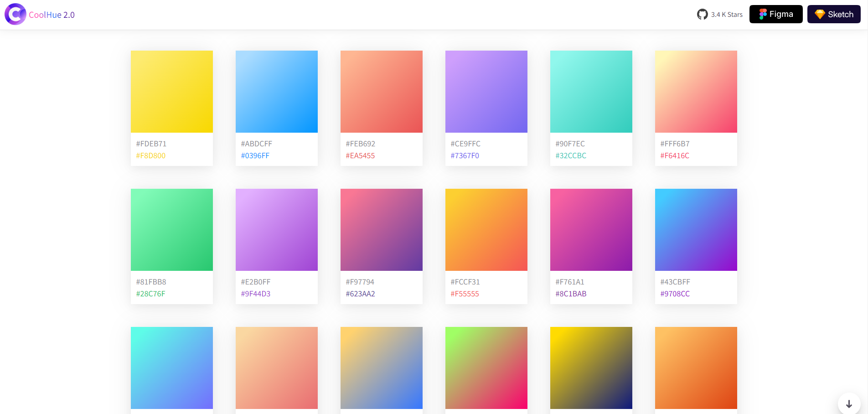Copy the #FCCF31 color code
The height and width of the screenshot is (414, 868).
[x=465, y=282]
